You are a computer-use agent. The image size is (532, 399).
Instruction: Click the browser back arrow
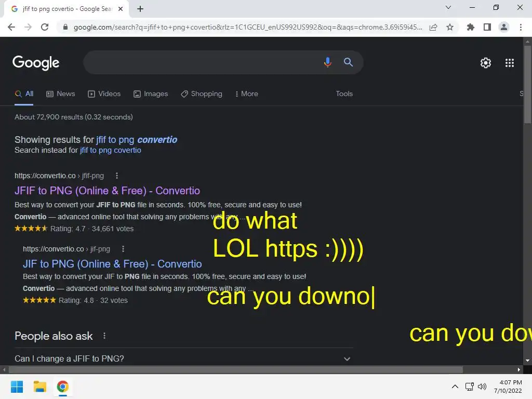pyautogui.click(x=11, y=27)
